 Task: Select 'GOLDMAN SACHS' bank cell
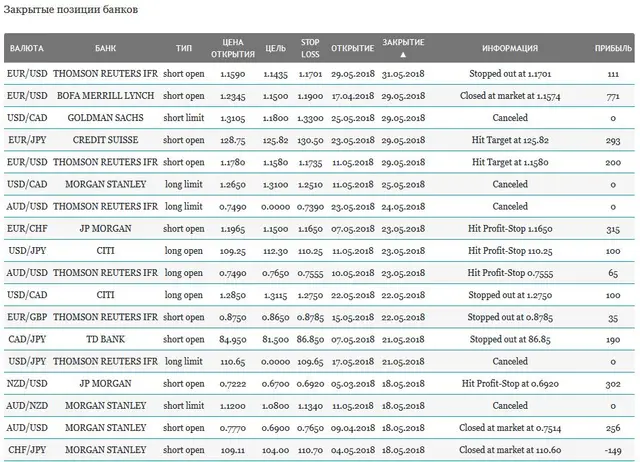click(x=105, y=118)
